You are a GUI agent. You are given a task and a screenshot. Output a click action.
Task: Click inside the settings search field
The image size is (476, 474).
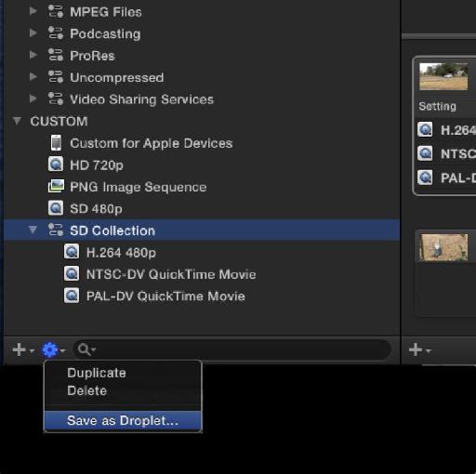(x=232, y=349)
